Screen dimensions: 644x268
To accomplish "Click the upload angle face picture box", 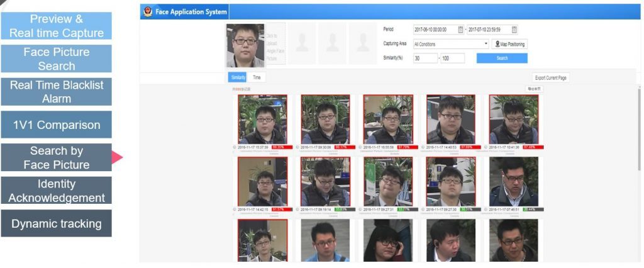I will click(x=275, y=43).
